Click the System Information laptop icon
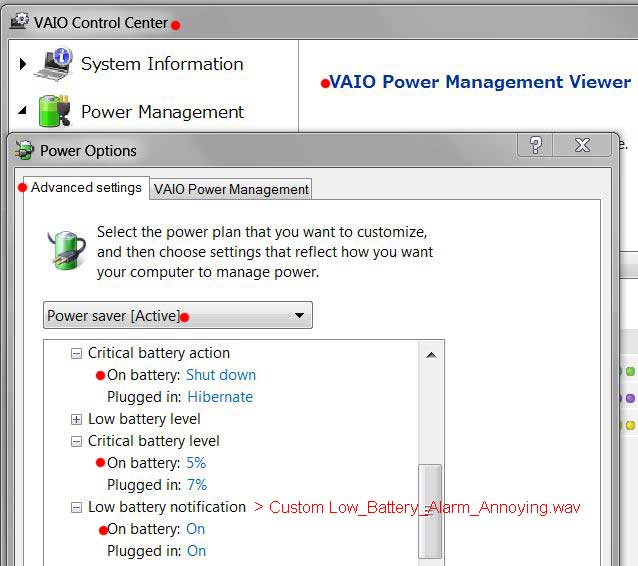Viewport: 638px width, 566px height. click(x=54, y=64)
